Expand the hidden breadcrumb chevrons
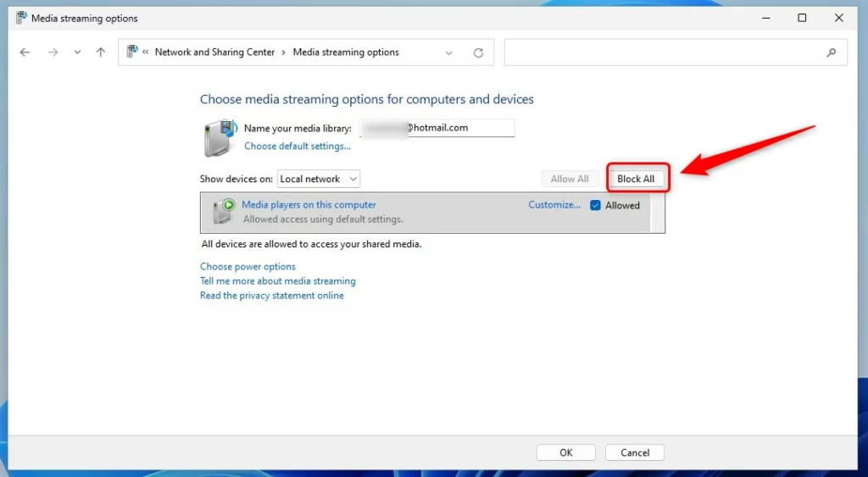 (146, 52)
